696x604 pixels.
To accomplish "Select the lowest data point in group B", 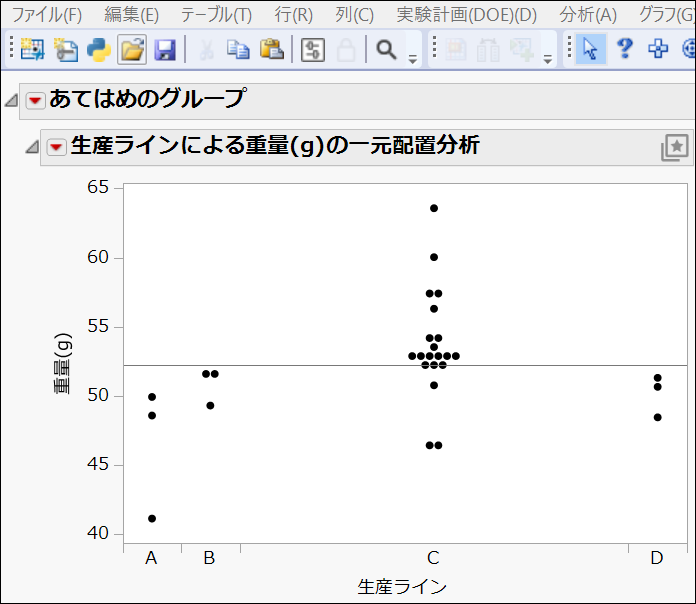I will [x=210, y=406].
